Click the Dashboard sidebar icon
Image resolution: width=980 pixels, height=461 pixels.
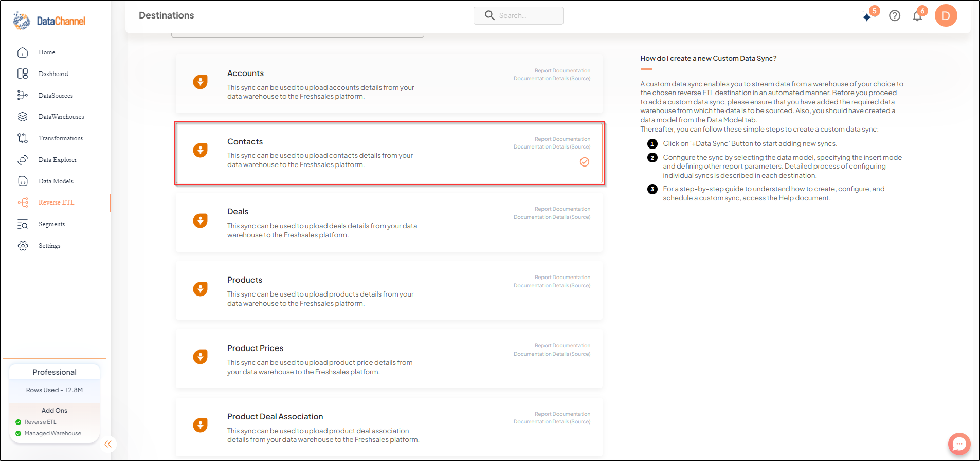click(x=23, y=74)
